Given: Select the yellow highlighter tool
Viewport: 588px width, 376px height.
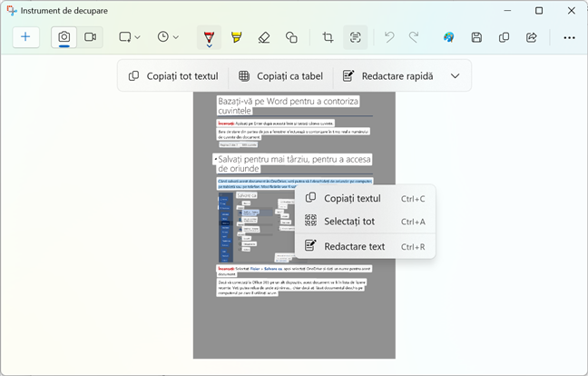Looking at the screenshot, I should click(x=236, y=37).
